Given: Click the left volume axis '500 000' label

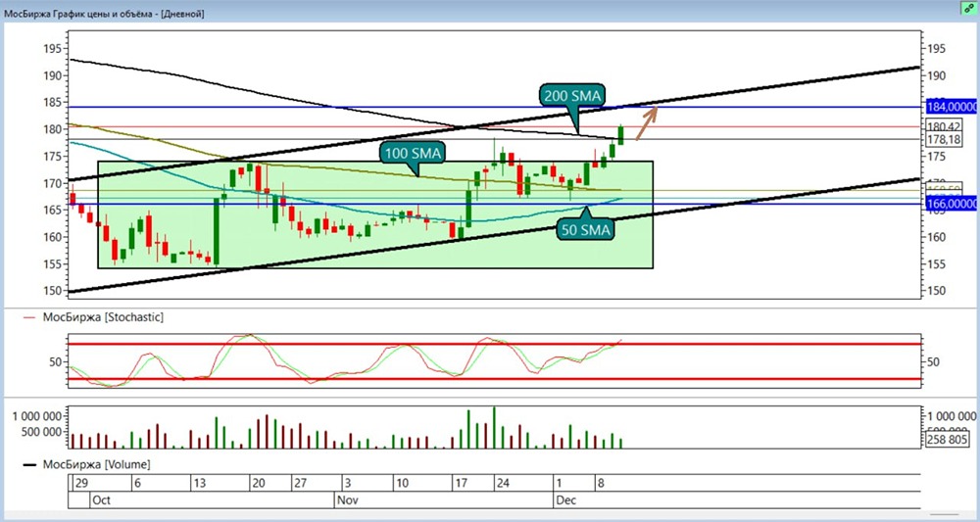Looking at the screenshot, I should (41, 432).
